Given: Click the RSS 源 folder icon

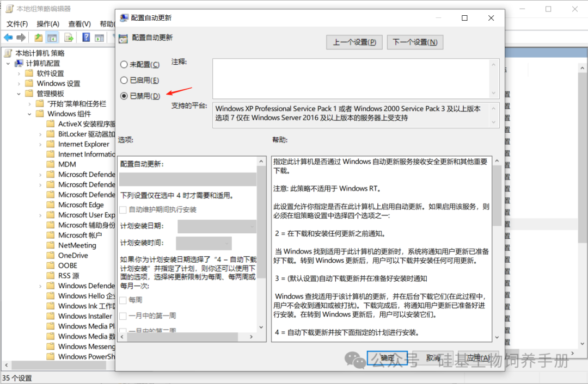Looking at the screenshot, I should (51, 275).
